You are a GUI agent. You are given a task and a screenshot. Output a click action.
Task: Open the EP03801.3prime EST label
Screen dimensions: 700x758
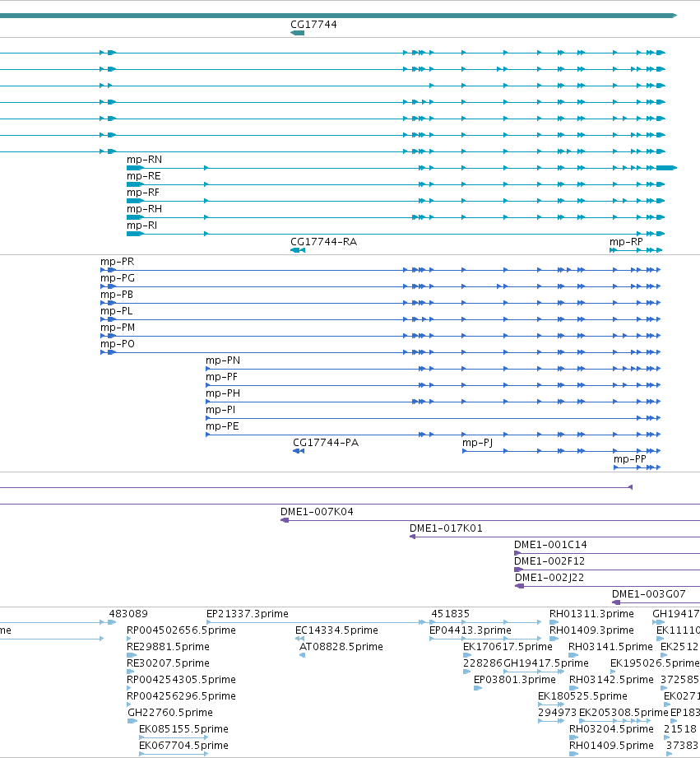[x=514, y=679]
